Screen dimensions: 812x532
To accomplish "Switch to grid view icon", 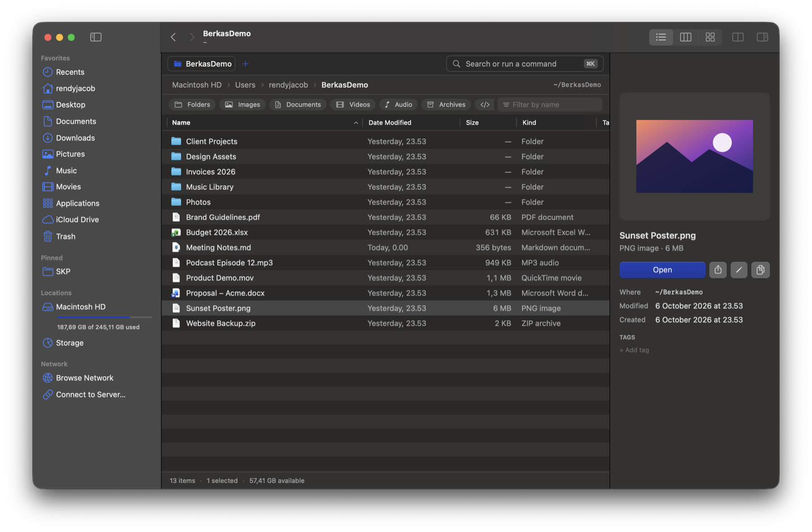I will (710, 37).
